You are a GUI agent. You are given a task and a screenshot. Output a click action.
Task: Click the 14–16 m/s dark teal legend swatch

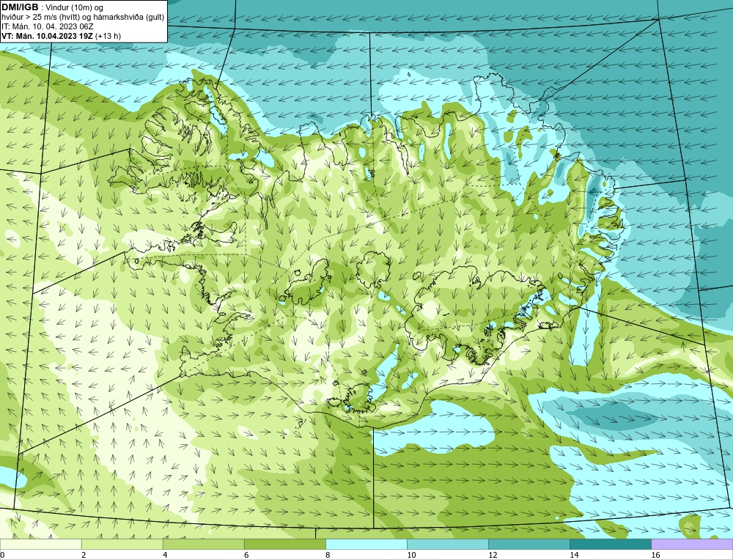(610, 544)
